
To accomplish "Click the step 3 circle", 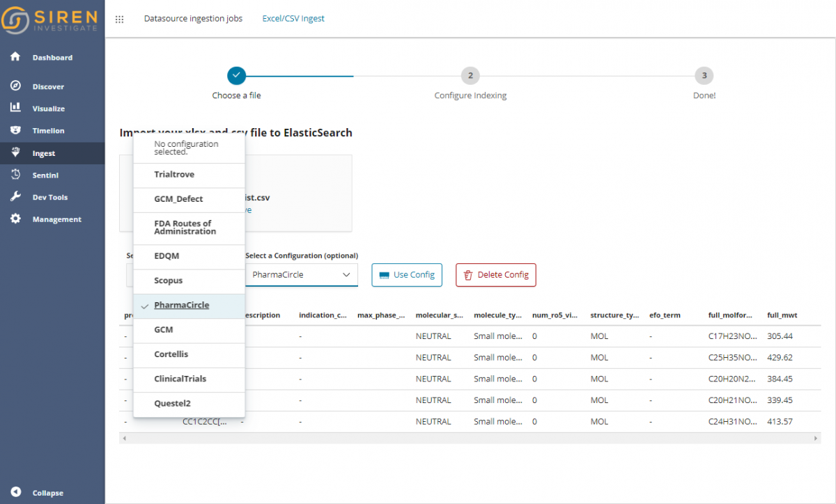I will tap(704, 75).
